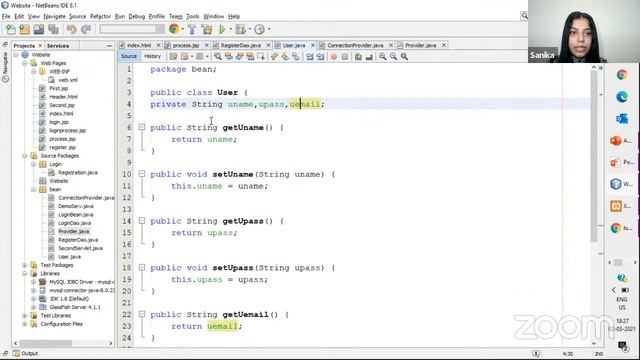Viewport: 640px width, 360px height.
Task: Click the Shift Line Left editor icon
Action: tap(310, 57)
